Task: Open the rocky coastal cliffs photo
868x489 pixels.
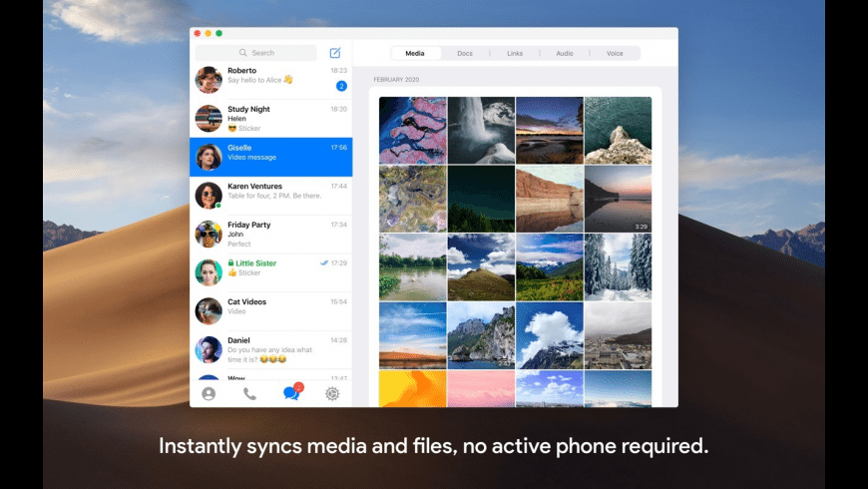Action: pyautogui.click(x=481, y=335)
